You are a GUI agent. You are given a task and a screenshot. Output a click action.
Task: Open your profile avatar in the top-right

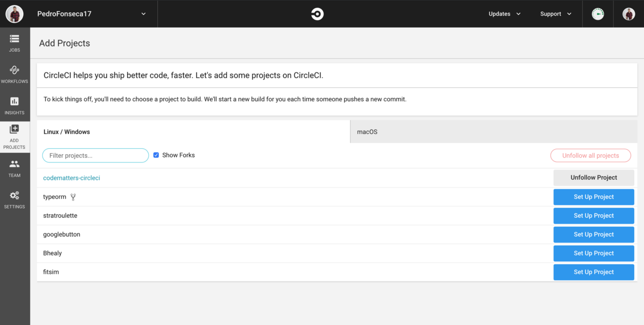pos(629,14)
